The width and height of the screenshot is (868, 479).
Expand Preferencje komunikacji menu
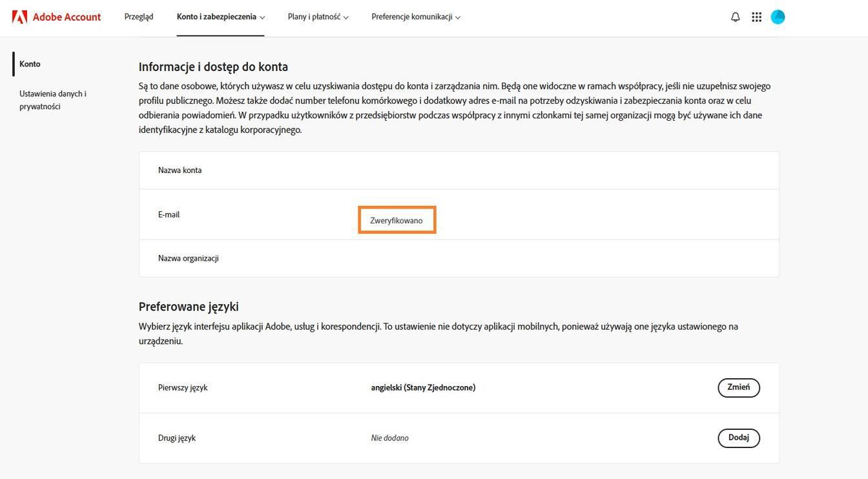[x=416, y=17]
